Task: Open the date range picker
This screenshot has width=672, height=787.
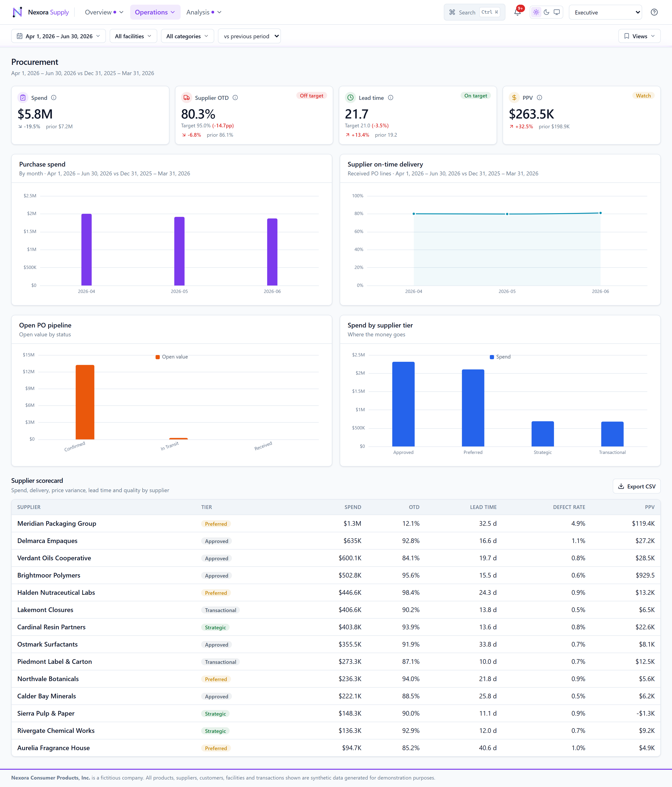Action: [59, 36]
